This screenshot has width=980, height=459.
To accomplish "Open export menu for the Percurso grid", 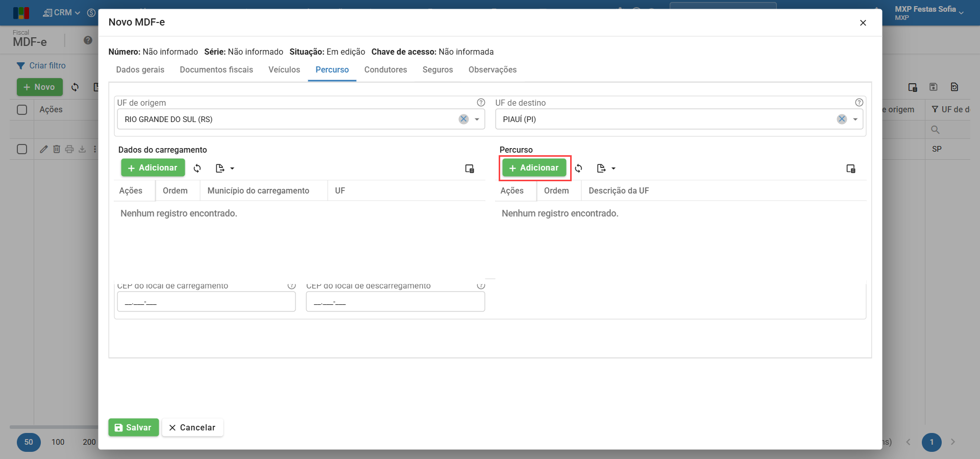I will coord(606,168).
